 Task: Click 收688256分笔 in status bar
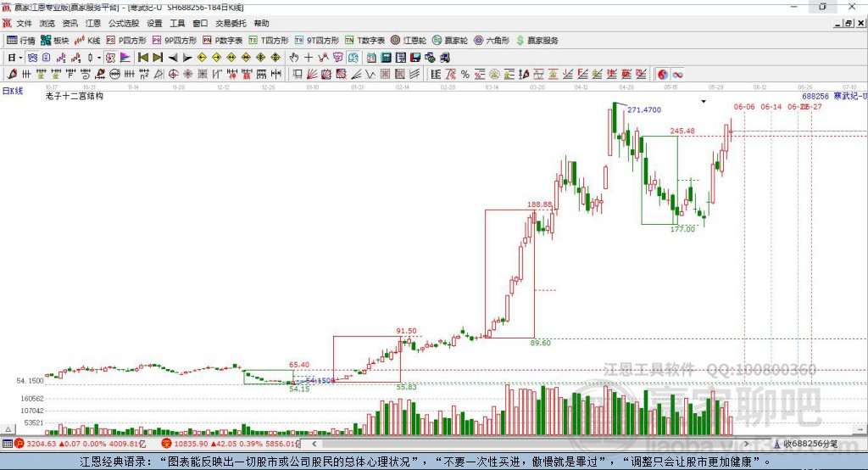[x=810, y=444]
